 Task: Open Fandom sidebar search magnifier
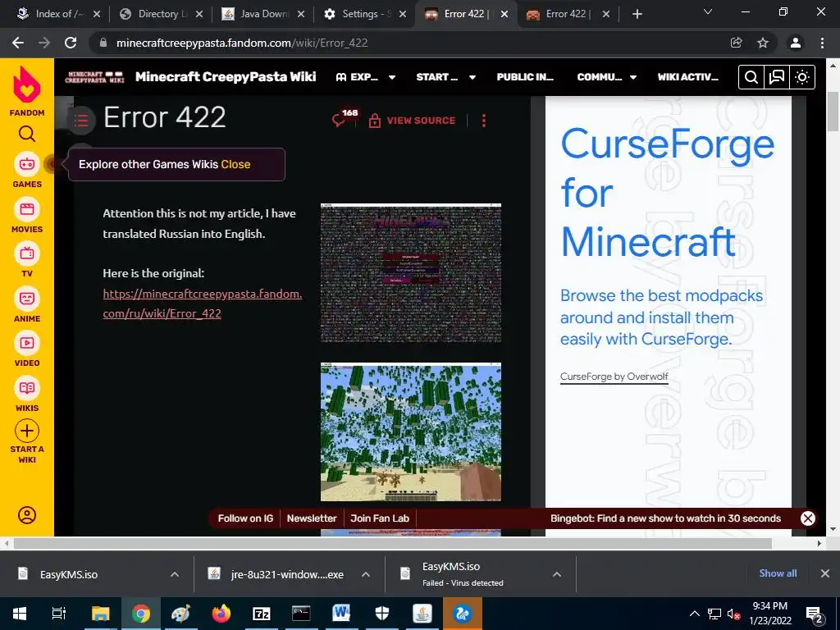click(27, 134)
